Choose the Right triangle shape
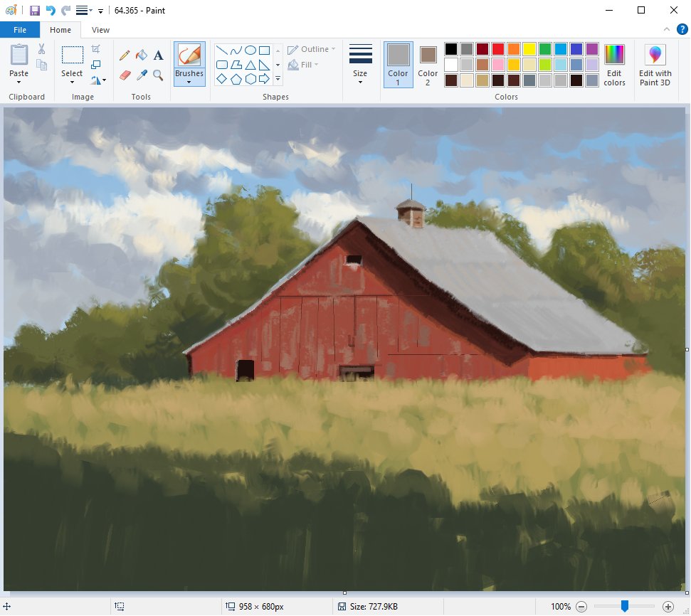Screen dimensions: 691x616 [x=265, y=65]
